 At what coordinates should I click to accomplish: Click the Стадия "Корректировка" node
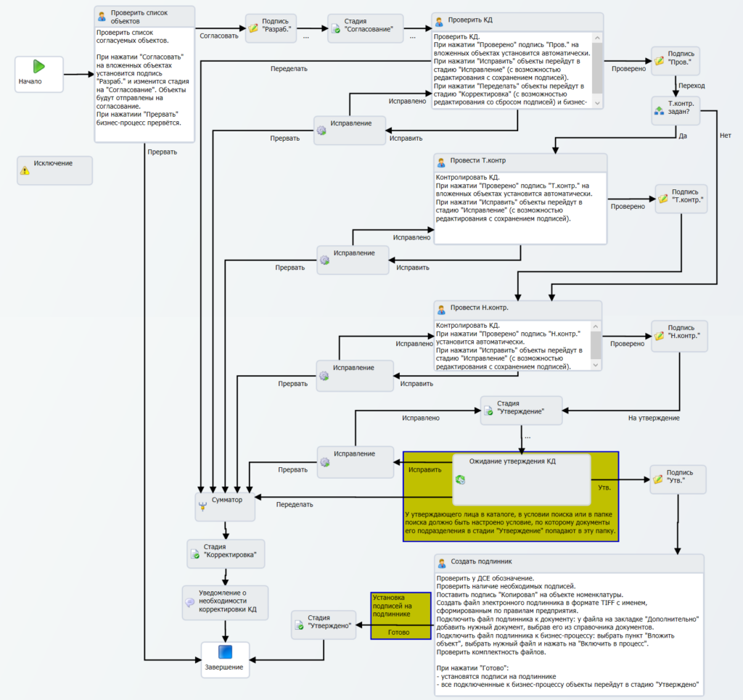pyautogui.click(x=226, y=553)
